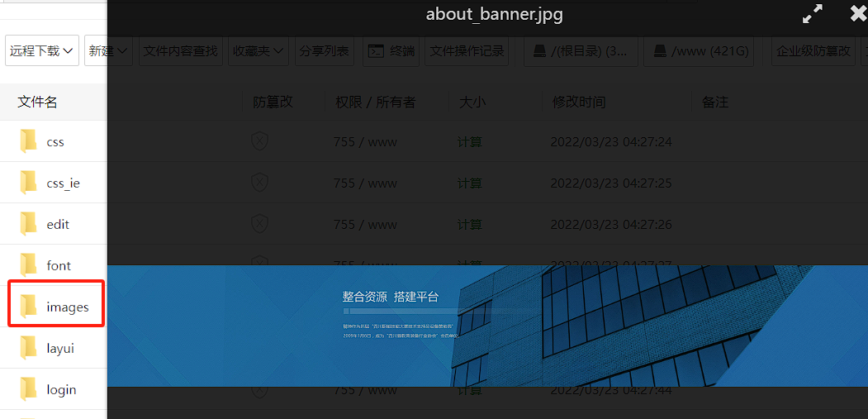Open the /(根目录) disk button
The height and width of the screenshot is (419, 868).
tap(581, 51)
